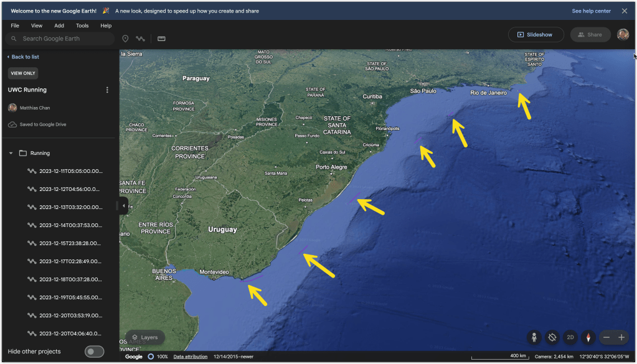Image resolution: width=637 pixels, height=364 pixels.
Task: Open the Tools menu
Action: tap(82, 26)
